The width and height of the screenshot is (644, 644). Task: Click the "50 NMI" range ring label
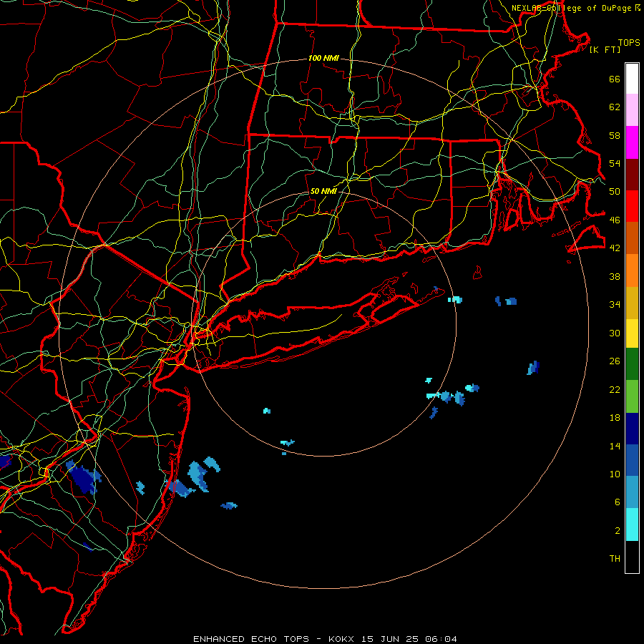[x=323, y=191]
